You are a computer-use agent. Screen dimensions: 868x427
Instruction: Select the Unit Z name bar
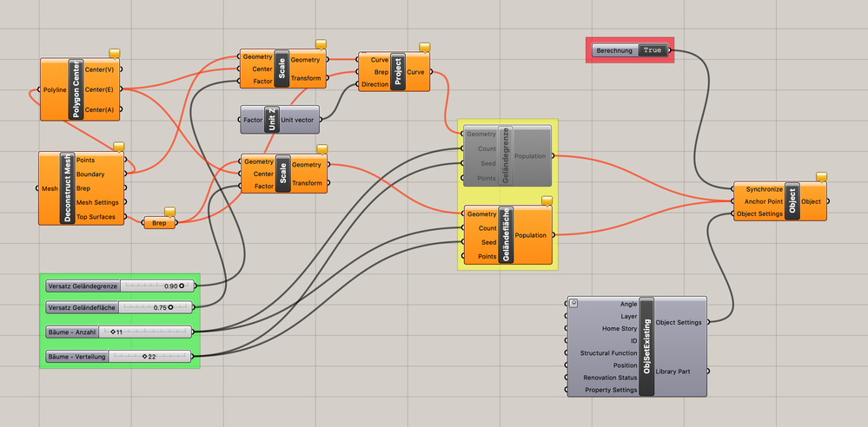(x=271, y=120)
